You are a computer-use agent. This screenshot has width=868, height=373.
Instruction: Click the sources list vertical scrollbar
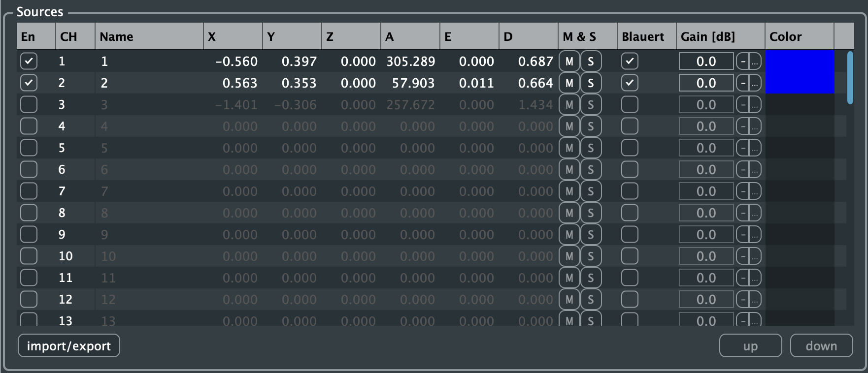pyautogui.click(x=850, y=78)
